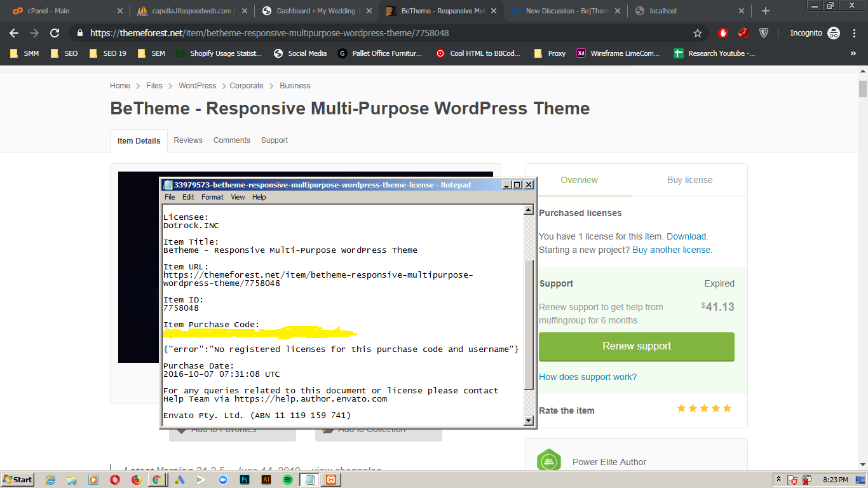Click the browser address bar URL
The height and width of the screenshot is (488, 868).
(x=269, y=33)
